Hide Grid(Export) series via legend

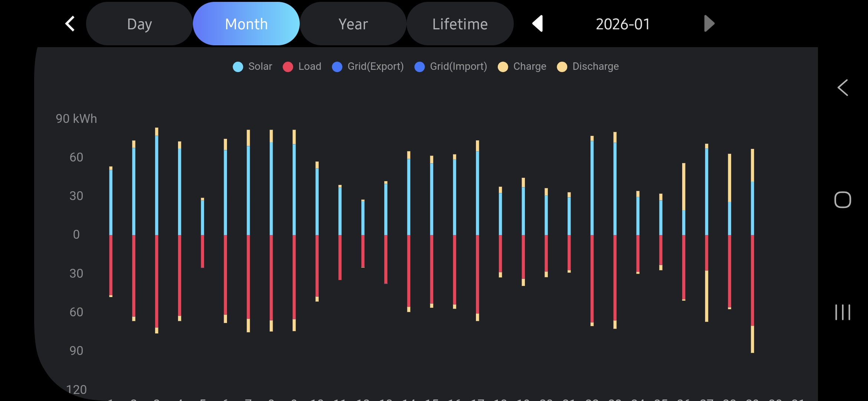click(375, 66)
